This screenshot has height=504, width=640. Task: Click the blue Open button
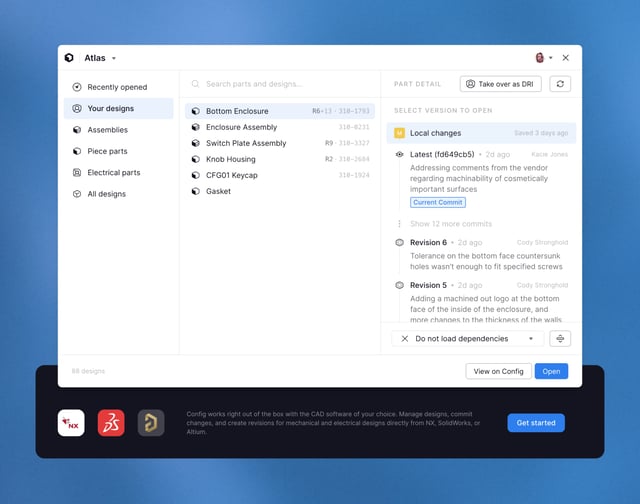[x=551, y=371]
